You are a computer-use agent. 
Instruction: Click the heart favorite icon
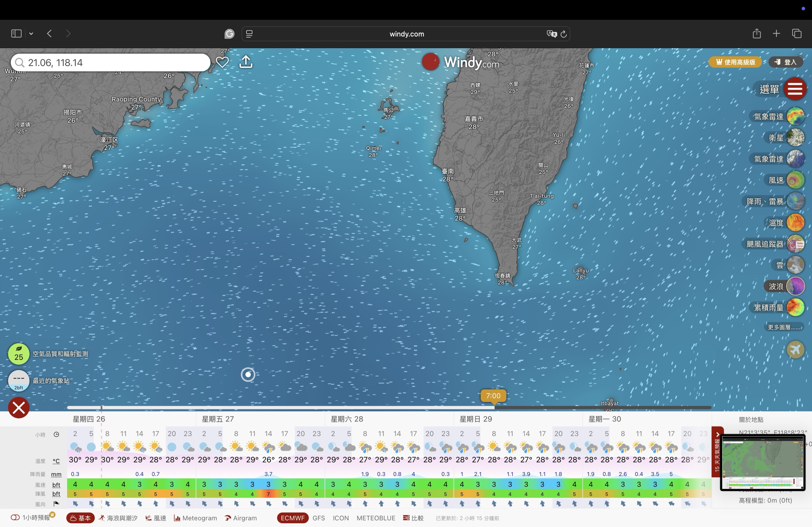[x=222, y=62]
